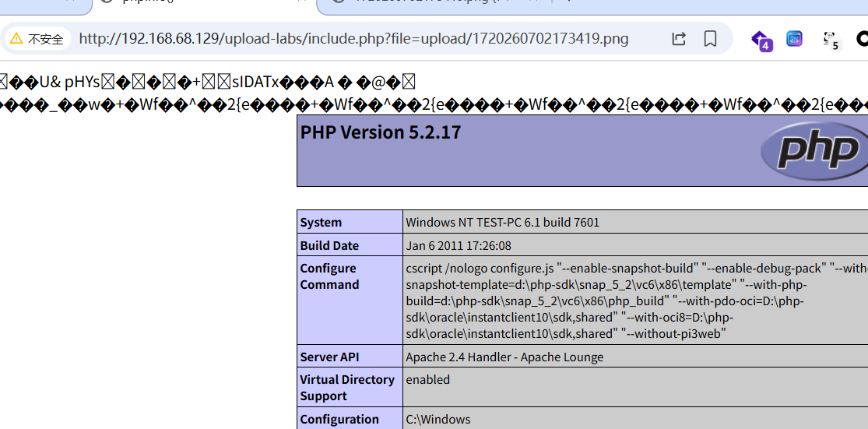The height and width of the screenshot is (429, 868).
Task: Click the Configure Command row label
Action: [x=329, y=276]
